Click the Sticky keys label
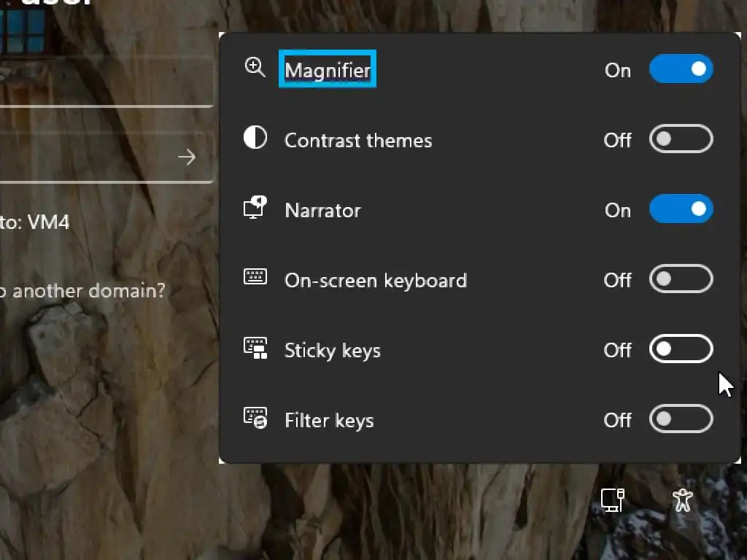 [332, 350]
